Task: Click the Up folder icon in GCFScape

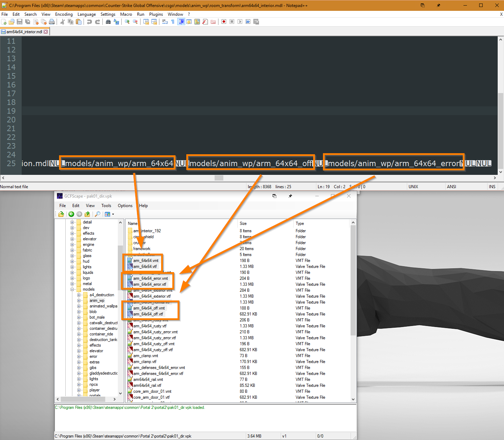Action: (x=87, y=214)
